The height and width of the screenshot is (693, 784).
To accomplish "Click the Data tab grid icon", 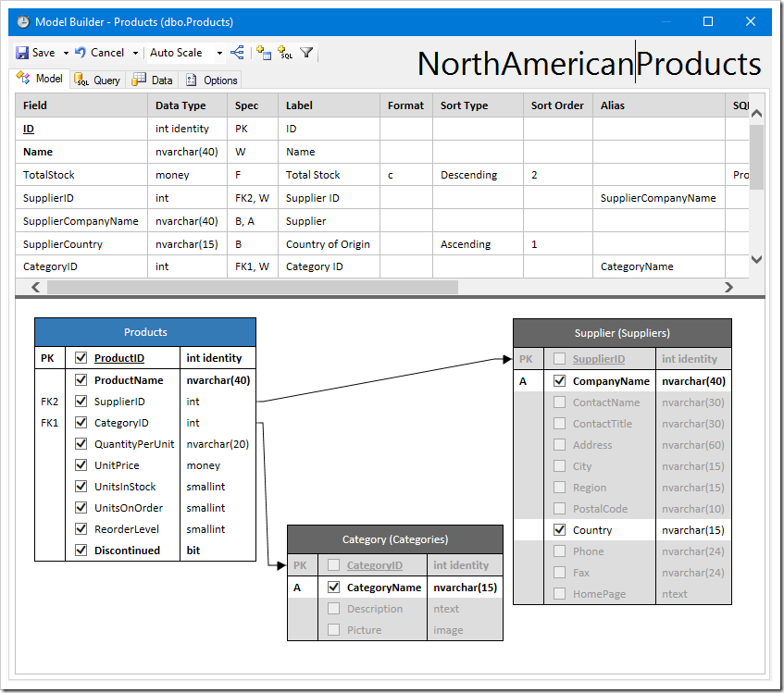I will (139, 80).
